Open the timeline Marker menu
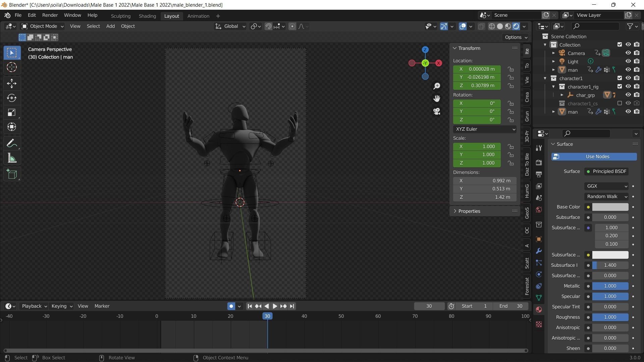 click(102, 306)
